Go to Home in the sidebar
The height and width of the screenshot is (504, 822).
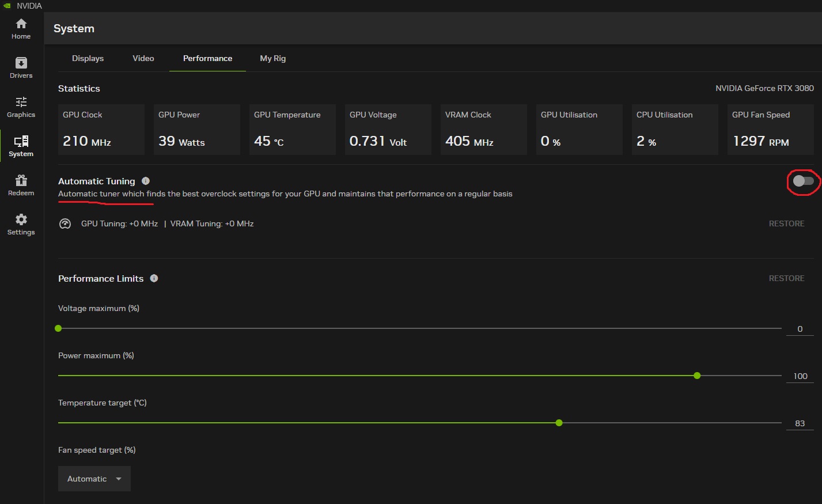coord(21,29)
